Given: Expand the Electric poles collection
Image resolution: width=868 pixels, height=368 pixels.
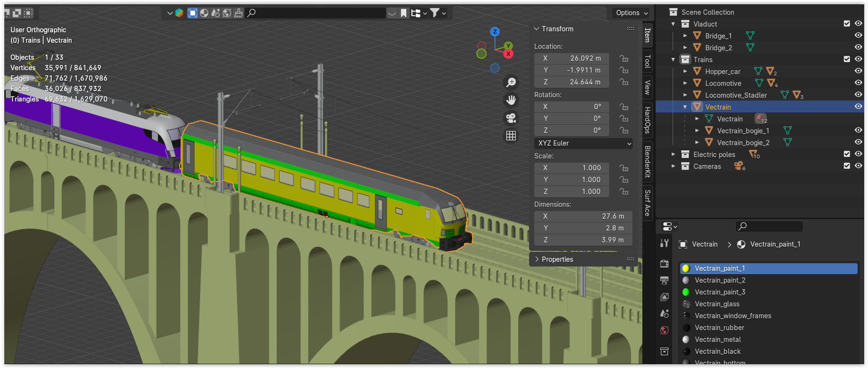Looking at the screenshot, I should (x=673, y=154).
